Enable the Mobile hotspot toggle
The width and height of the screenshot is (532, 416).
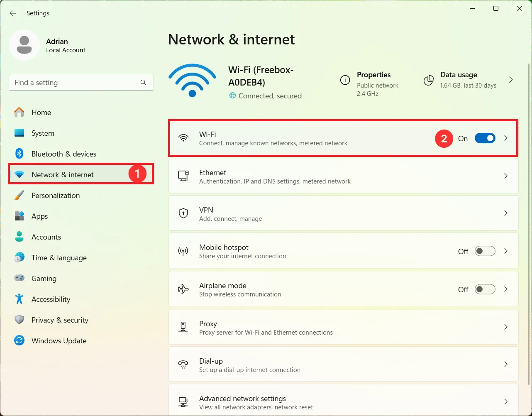point(485,251)
